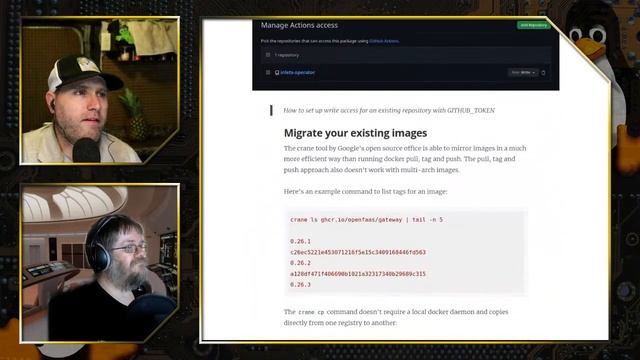Click the 'Manage Actions access' heading

[x=299, y=25]
